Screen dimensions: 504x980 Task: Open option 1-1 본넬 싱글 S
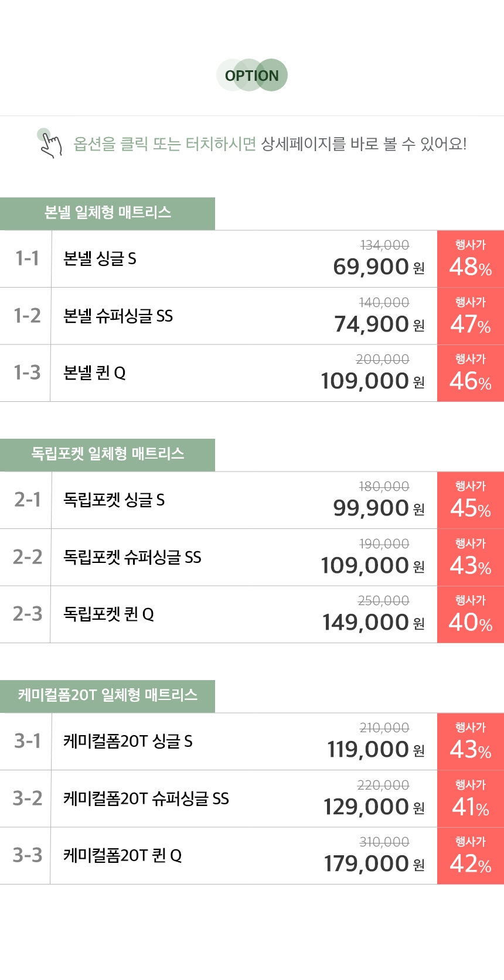click(x=100, y=259)
